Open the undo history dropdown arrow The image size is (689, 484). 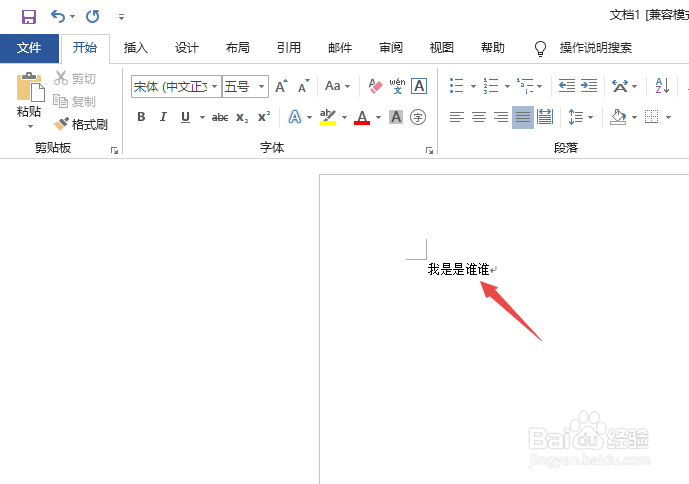coord(73,17)
